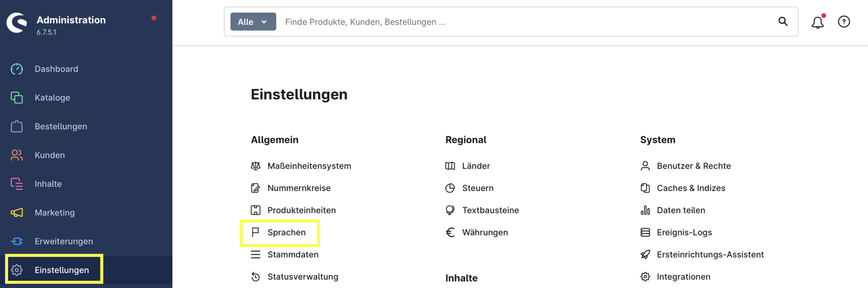
Task: Open the Produkteinheiten settings link
Action: (x=301, y=210)
